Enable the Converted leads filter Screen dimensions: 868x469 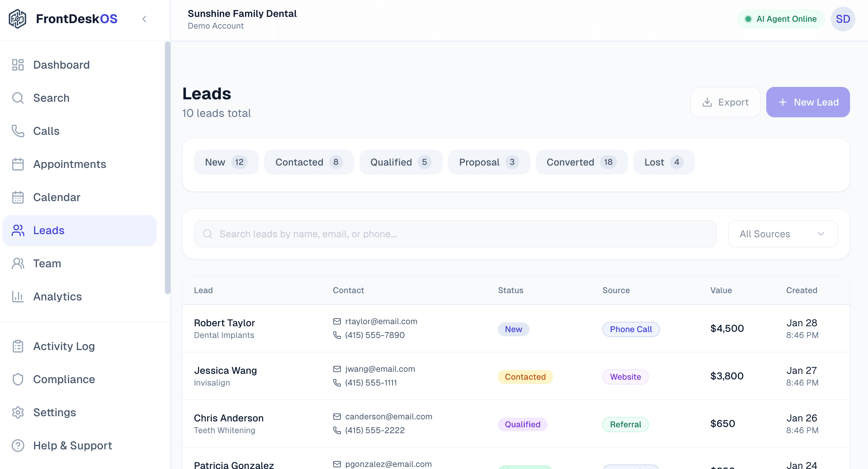[x=581, y=162]
